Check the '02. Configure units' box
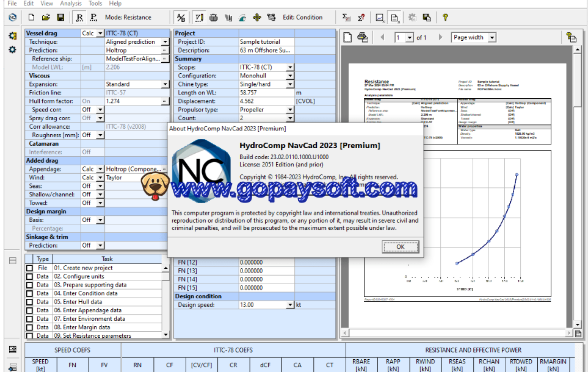The image size is (588, 372). click(x=30, y=276)
